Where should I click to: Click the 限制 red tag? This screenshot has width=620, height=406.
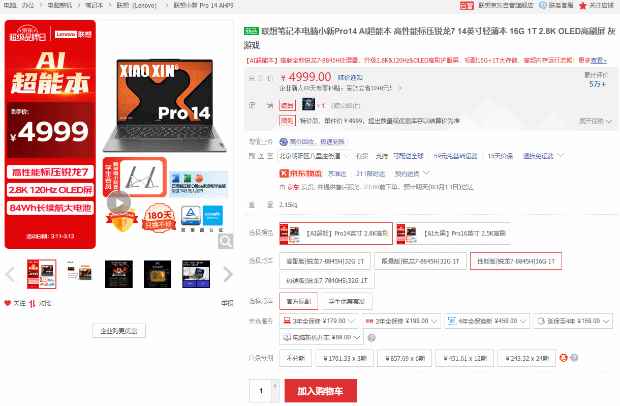pos(287,121)
